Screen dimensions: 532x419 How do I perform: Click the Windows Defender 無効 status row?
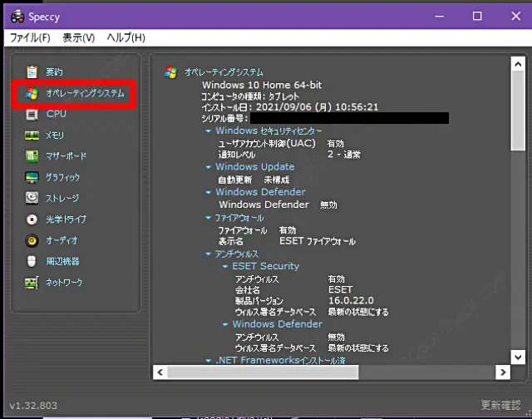click(x=278, y=205)
